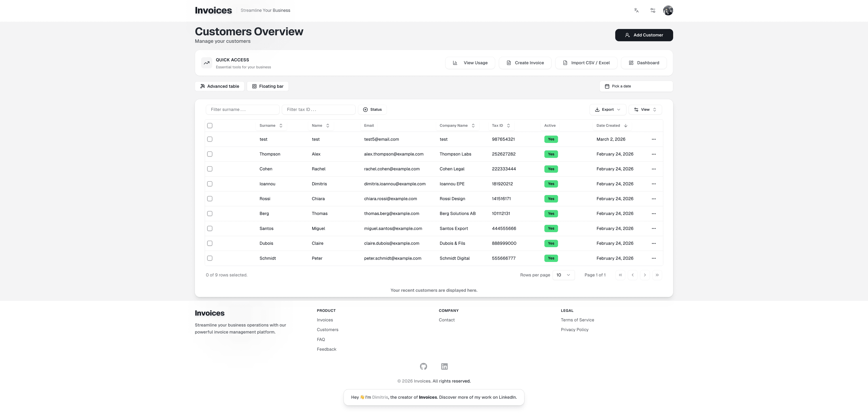Click the Import CSV / Excel button
The width and height of the screenshot is (868, 419).
pyautogui.click(x=586, y=63)
